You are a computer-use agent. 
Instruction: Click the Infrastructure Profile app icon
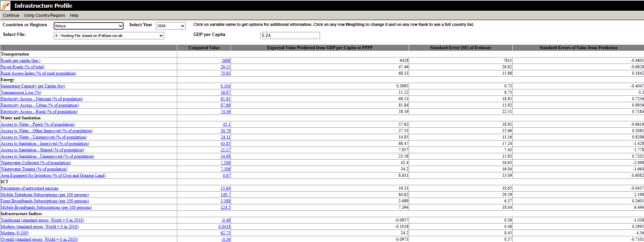[x=6, y=6]
